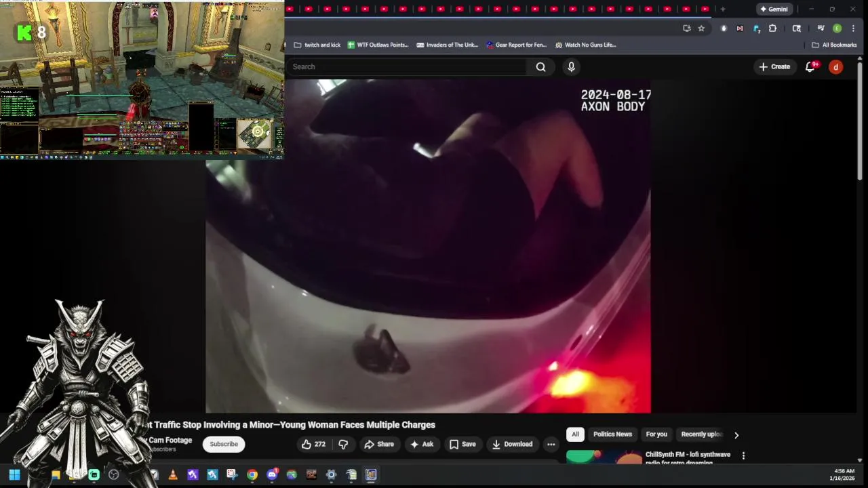This screenshot has width=868, height=488.
Task: Activate voice search microphone icon
Action: tap(571, 66)
